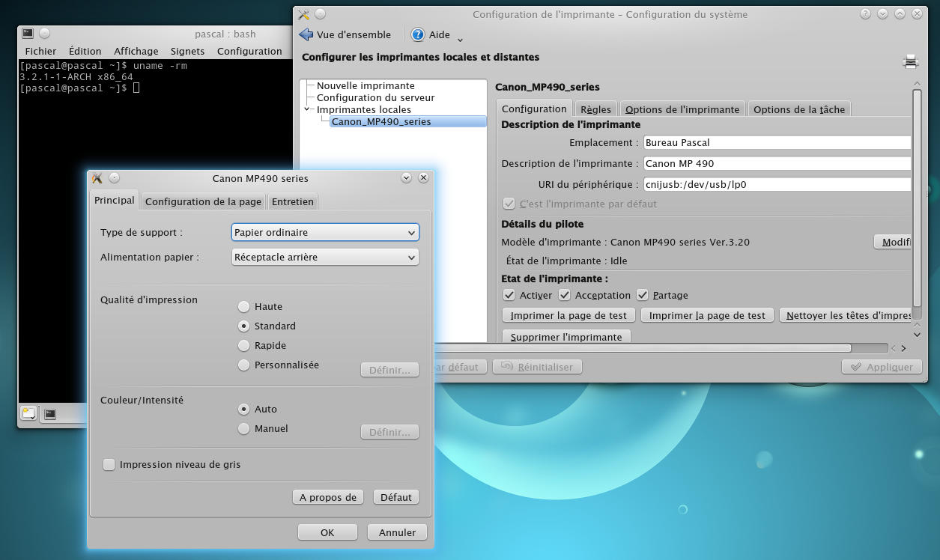The height and width of the screenshot is (560, 940).
Task: Enable Impression niveau de gris
Action: 109,464
